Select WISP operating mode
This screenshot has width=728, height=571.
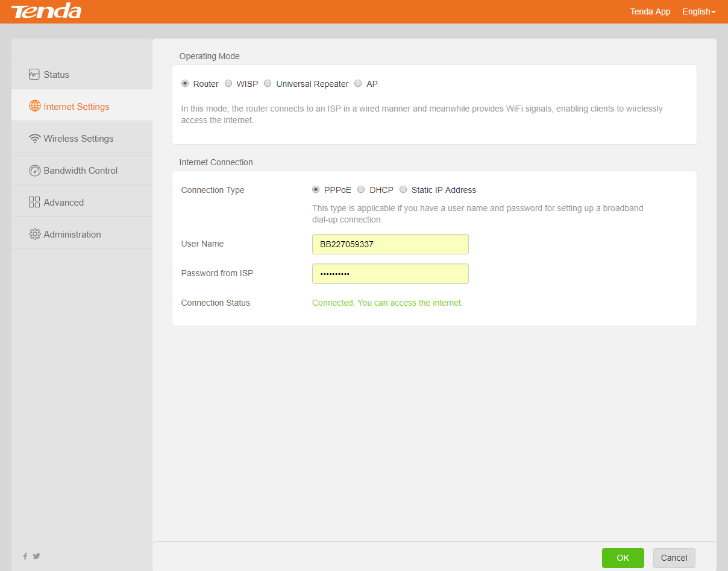228,84
